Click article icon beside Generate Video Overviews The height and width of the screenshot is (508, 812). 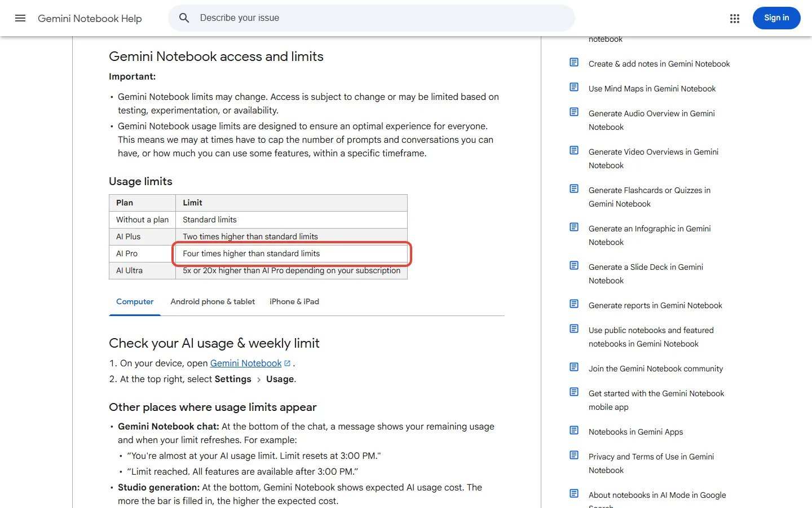pyautogui.click(x=574, y=150)
